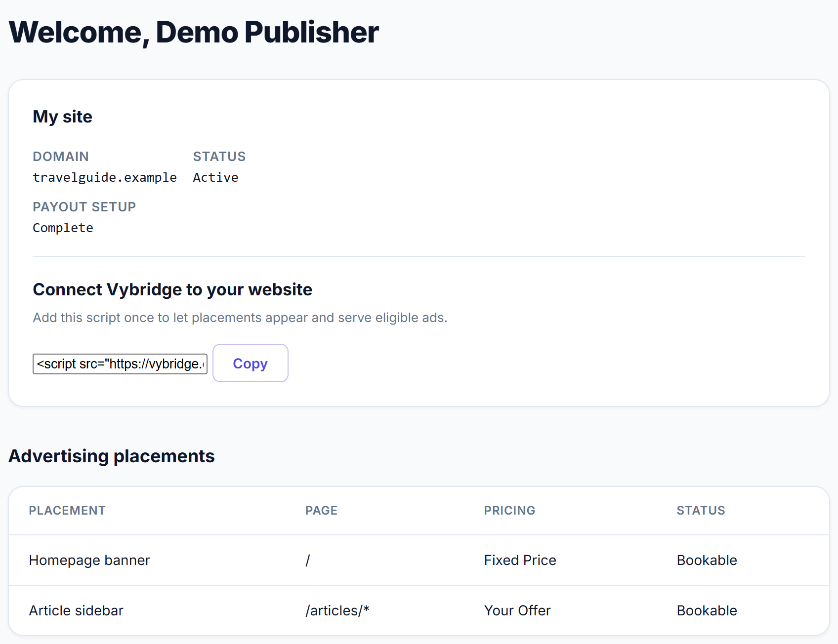Viewport: 838px width, 644px height.
Task: Click the DOMAIN label
Action: [x=61, y=157]
